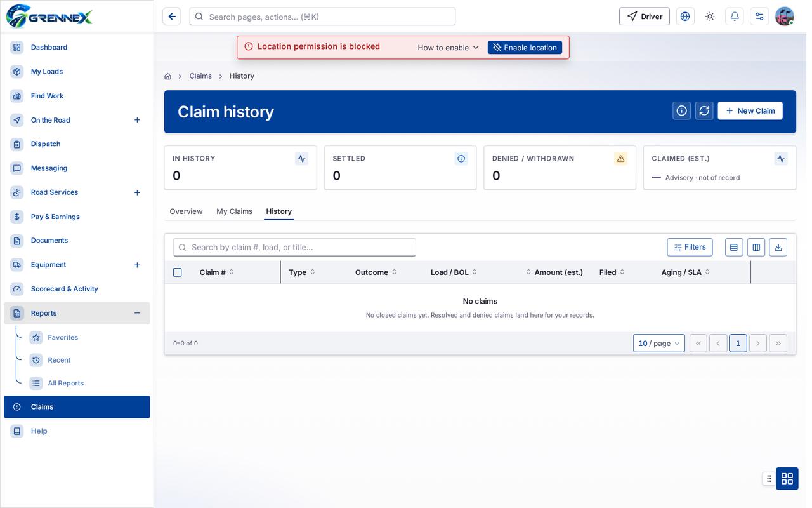The height and width of the screenshot is (508, 812).
Task: Open the apps grid floating button
Action: coord(787,479)
